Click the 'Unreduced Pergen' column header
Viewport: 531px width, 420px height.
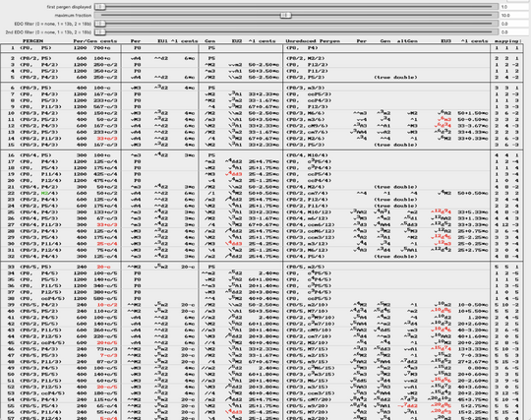pyautogui.click(x=313, y=41)
